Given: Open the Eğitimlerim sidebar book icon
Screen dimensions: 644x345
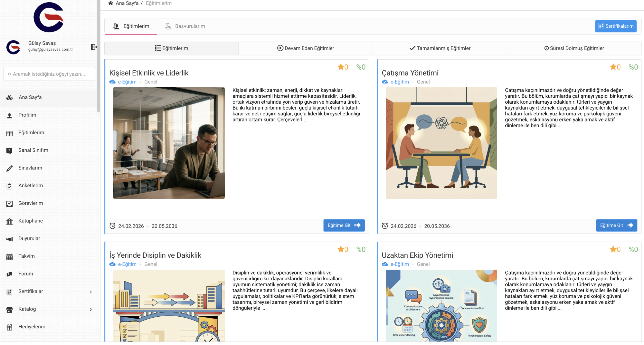Looking at the screenshot, I should [x=10, y=133].
